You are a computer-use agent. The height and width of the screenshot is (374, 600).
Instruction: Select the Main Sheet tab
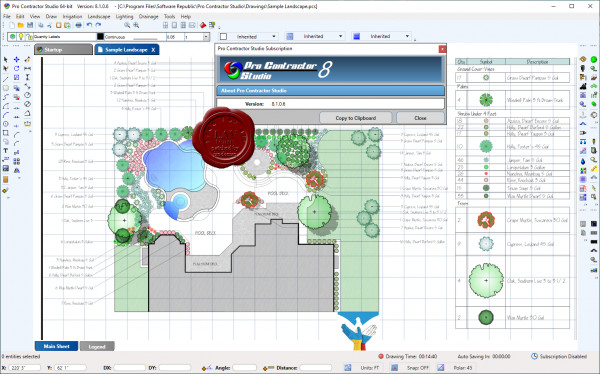(x=57, y=346)
